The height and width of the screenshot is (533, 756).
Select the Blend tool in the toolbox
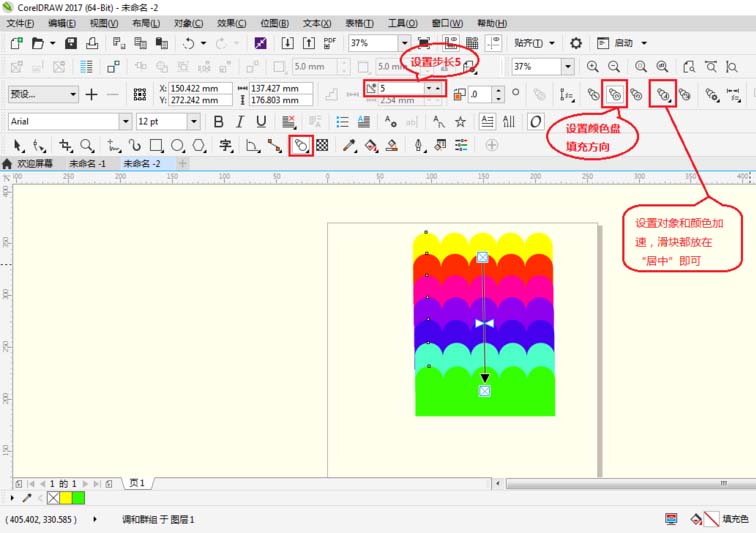pos(299,145)
